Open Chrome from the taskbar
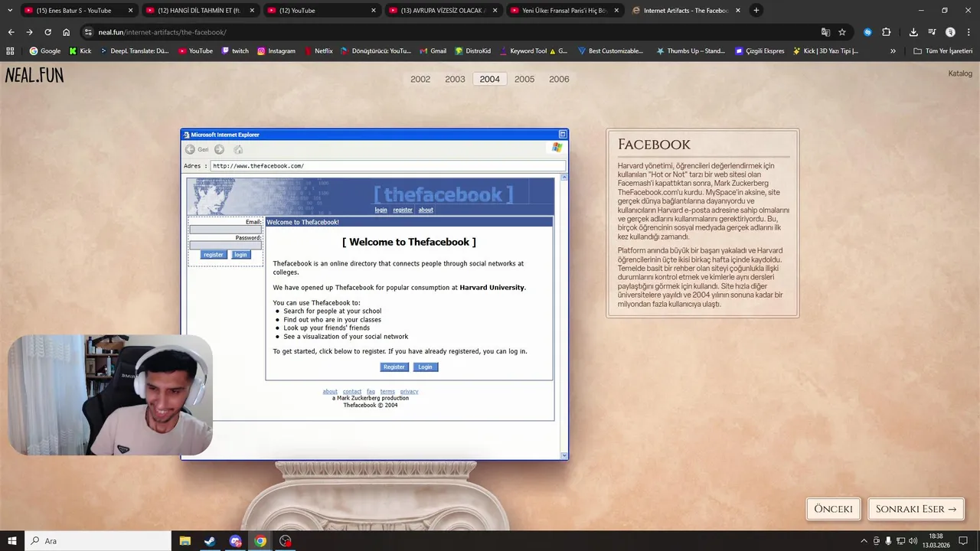This screenshot has width=980, height=551. pos(260,541)
